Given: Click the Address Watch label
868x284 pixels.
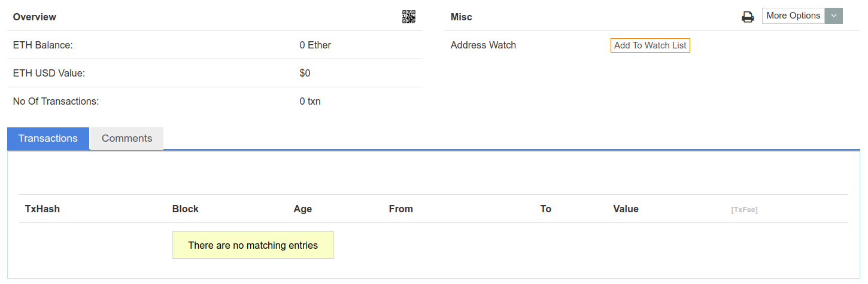Looking at the screenshot, I should (483, 45).
